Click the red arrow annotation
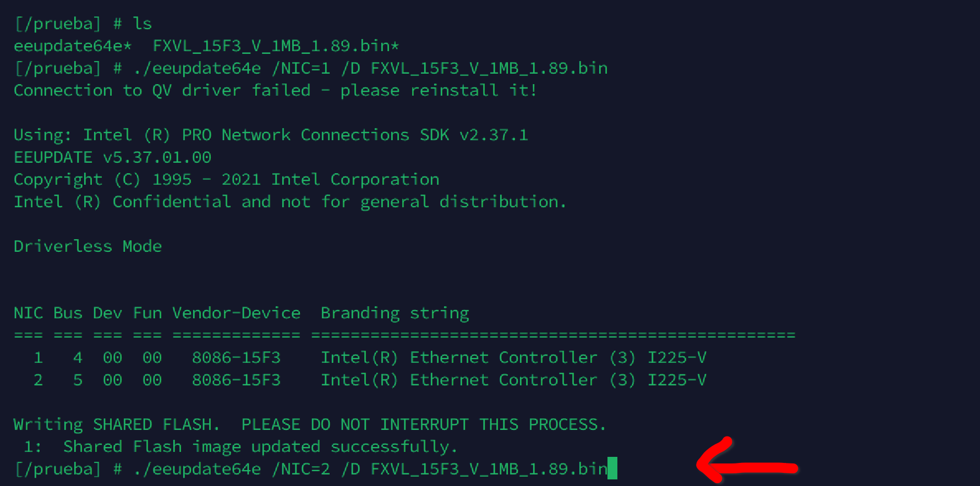 pyautogui.click(x=746, y=467)
